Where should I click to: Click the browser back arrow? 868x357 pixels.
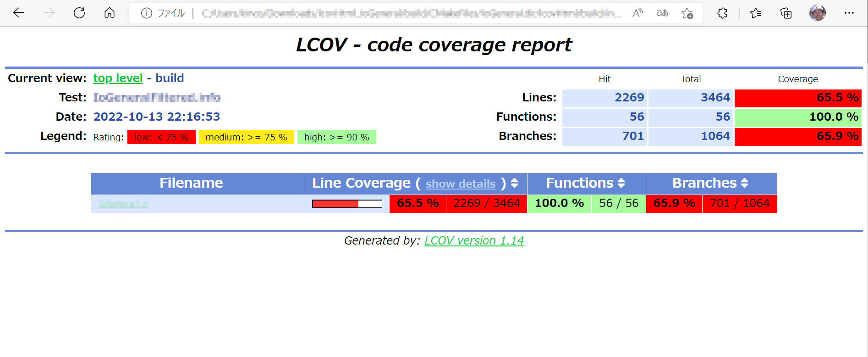pos(19,13)
